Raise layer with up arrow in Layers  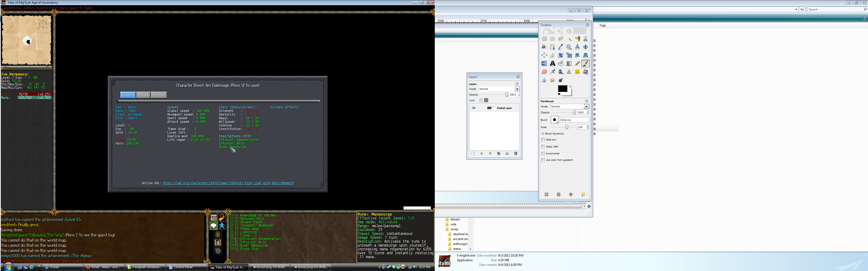[482, 153]
